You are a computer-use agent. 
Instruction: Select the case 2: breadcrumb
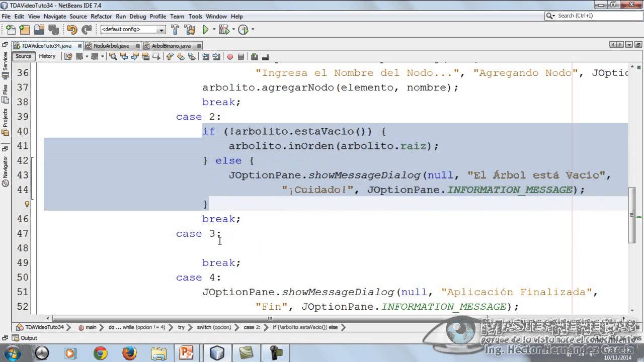(252, 327)
